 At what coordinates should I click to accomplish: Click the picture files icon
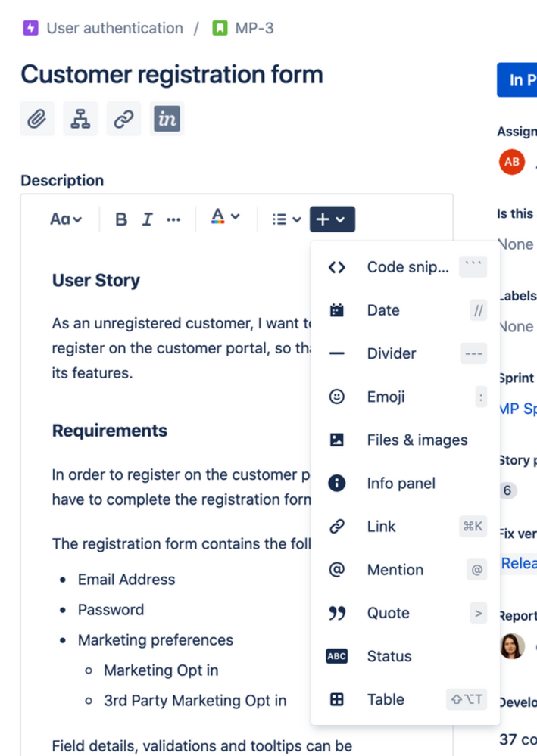pos(337,440)
